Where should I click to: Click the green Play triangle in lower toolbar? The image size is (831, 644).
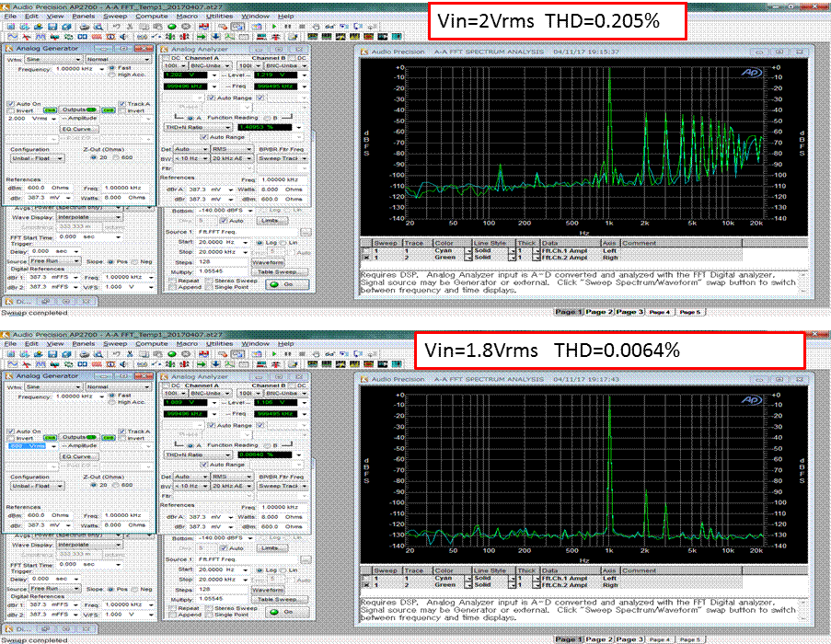point(274,354)
